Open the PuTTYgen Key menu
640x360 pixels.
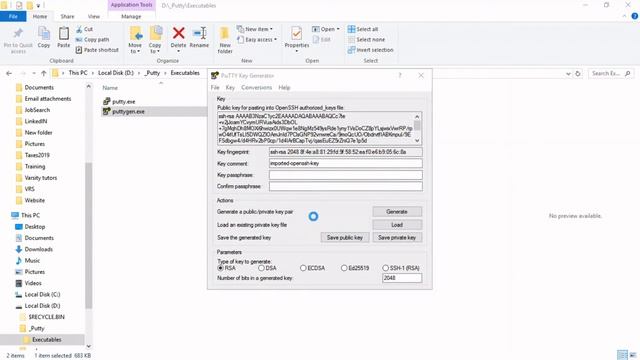pyautogui.click(x=230, y=87)
